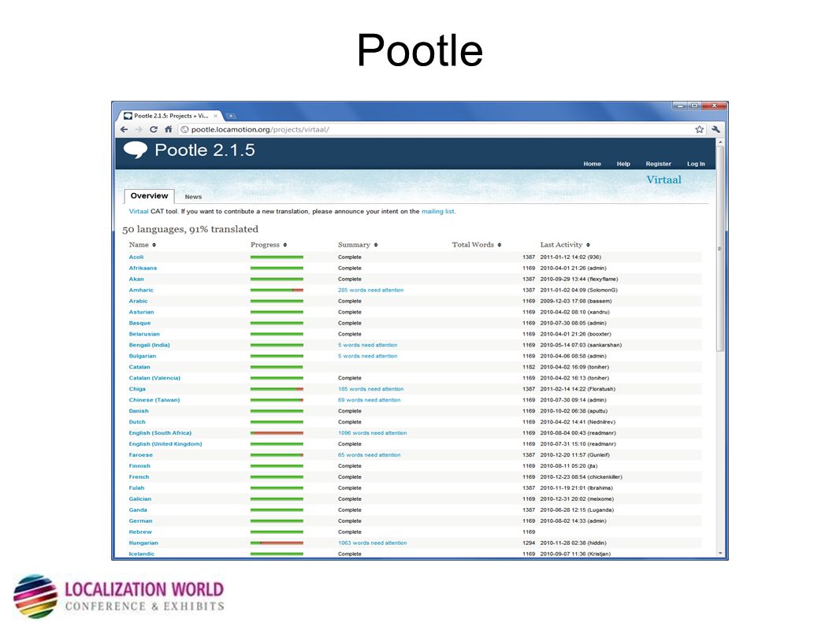Image resolution: width=840 pixels, height=630 pixels.
Task: Sort table by Summary column arrows
Action: (x=376, y=245)
